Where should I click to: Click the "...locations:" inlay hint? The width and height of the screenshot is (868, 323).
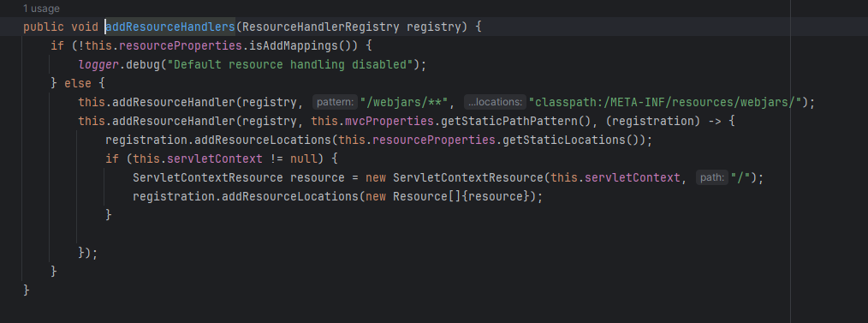(x=495, y=102)
